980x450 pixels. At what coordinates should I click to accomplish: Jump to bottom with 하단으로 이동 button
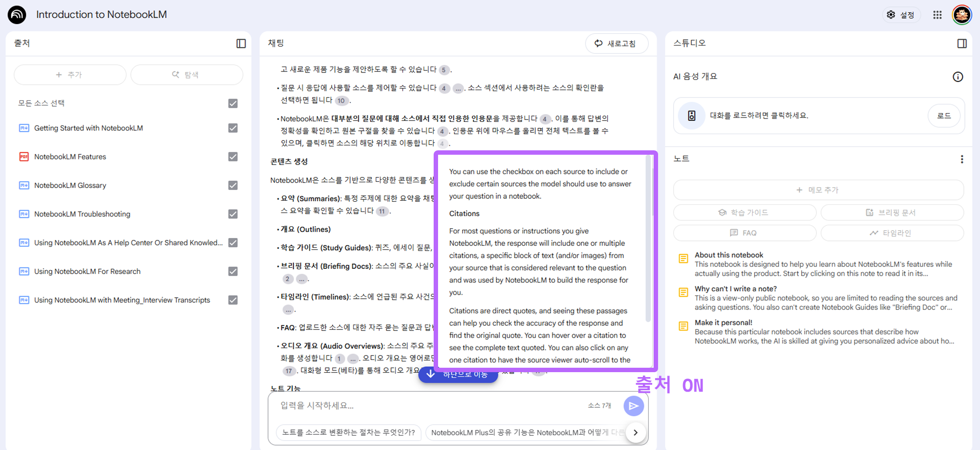pyautogui.click(x=458, y=375)
